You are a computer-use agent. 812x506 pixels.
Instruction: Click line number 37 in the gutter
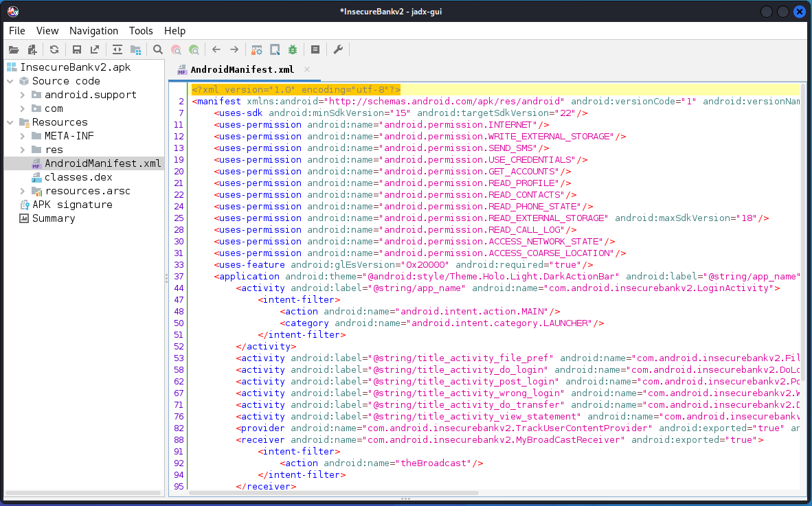tap(179, 277)
